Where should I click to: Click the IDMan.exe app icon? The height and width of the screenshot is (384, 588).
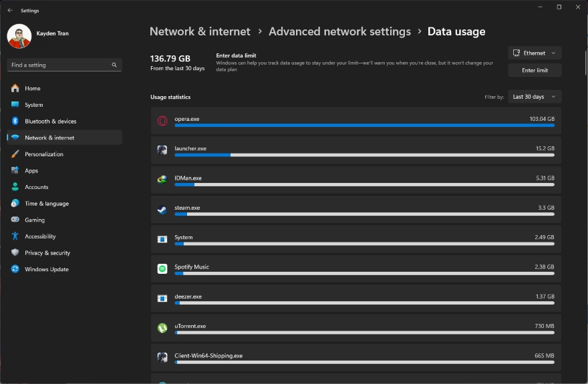[x=162, y=180]
